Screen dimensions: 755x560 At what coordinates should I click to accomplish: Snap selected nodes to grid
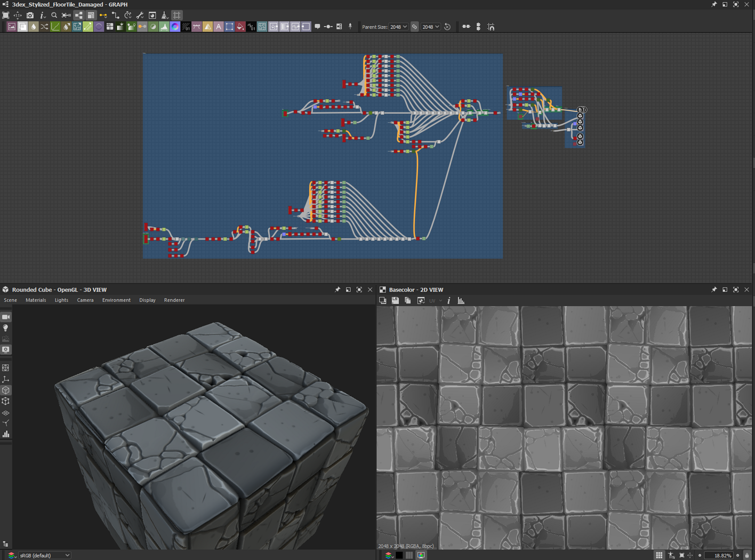click(x=491, y=27)
